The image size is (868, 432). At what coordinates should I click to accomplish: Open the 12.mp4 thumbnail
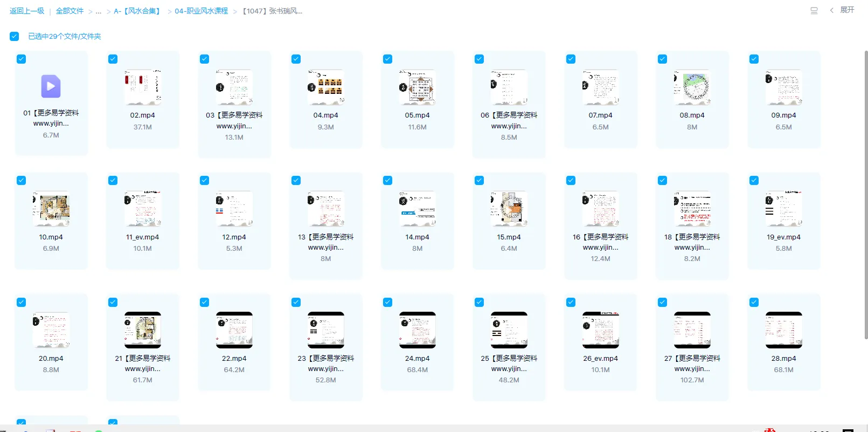[234, 209]
